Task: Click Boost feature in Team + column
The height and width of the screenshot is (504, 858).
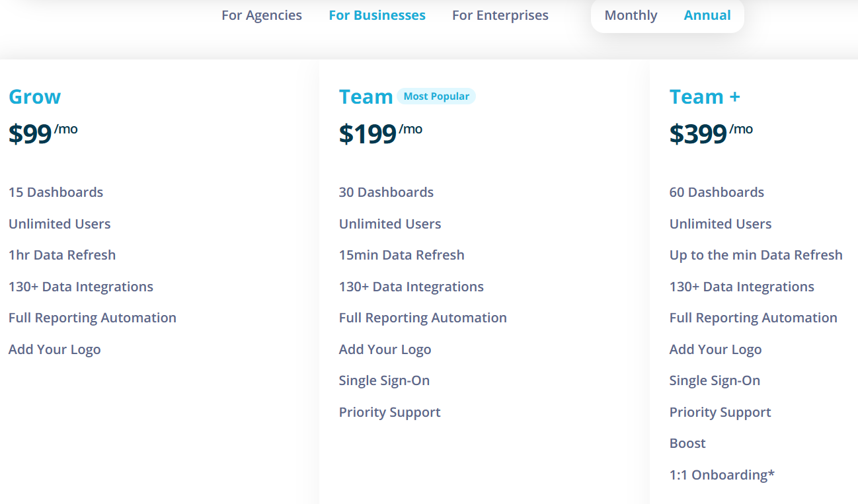Action: pos(687,443)
